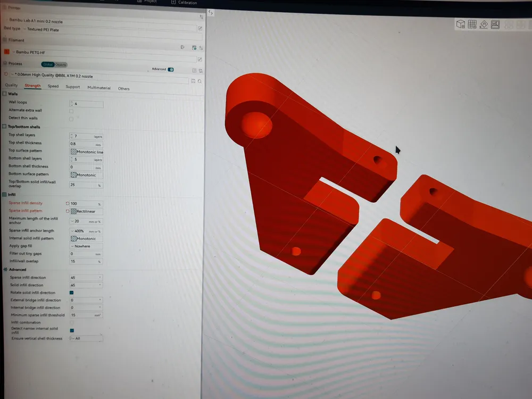Select the Global process mode
Viewport: 532px width, 399px height.
48,64
